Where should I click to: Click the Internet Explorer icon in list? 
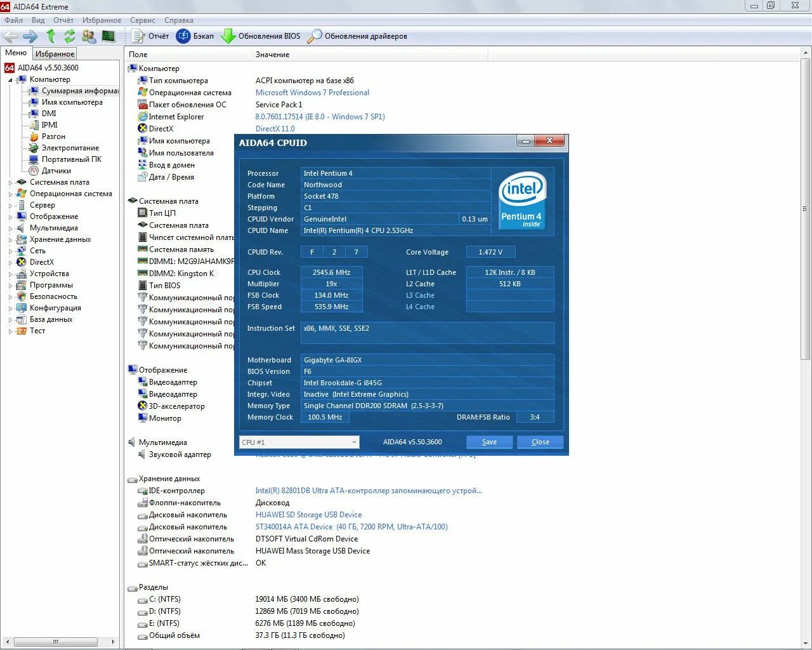(x=143, y=117)
